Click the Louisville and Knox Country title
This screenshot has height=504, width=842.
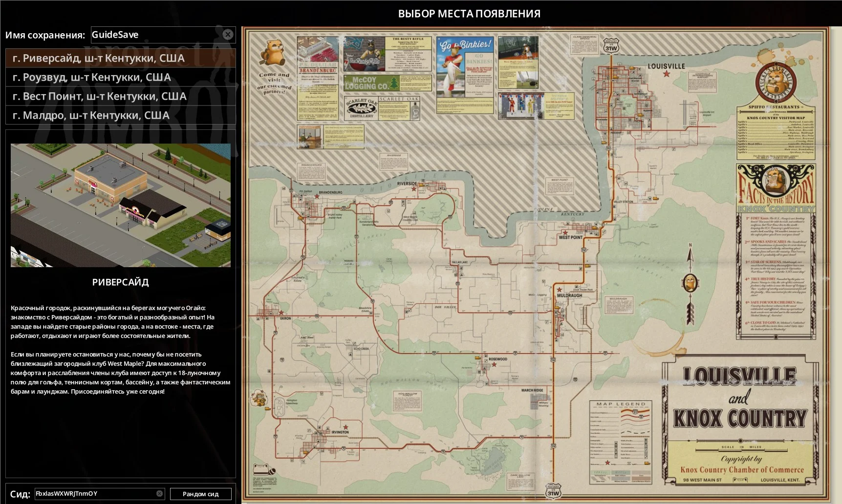(x=740, y=398)
